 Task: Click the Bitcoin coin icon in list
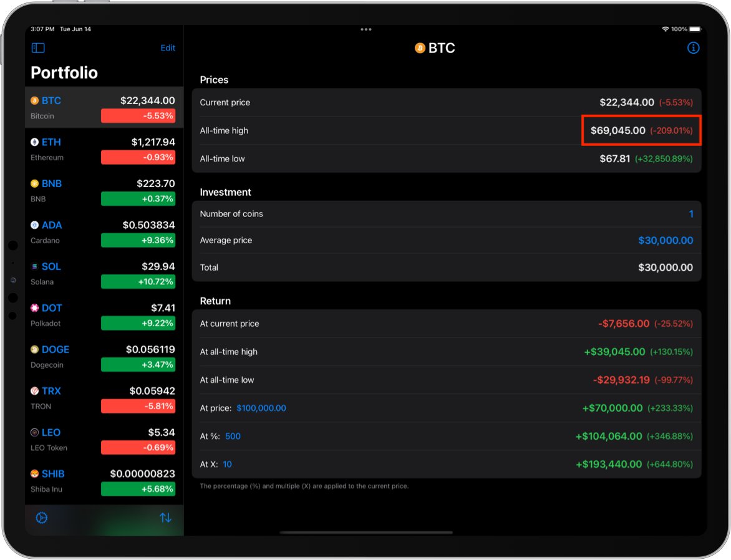[x=34, y=101]
